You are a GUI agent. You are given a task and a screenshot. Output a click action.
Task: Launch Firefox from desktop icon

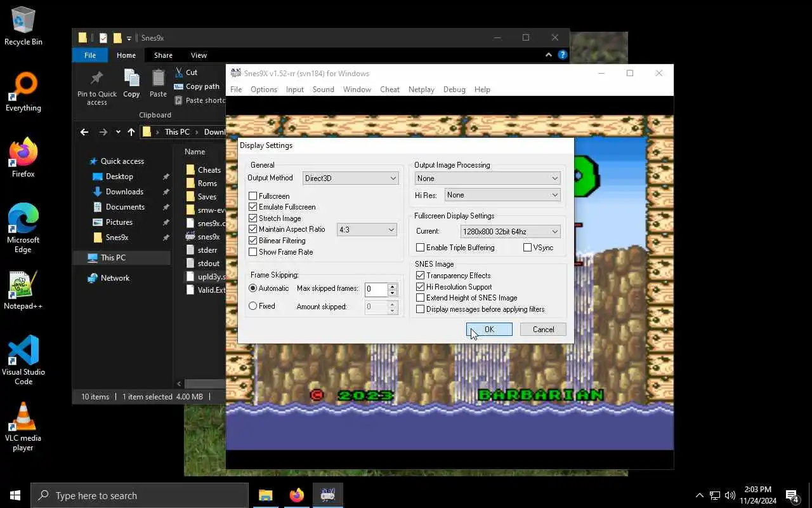(x=23, y=159)
